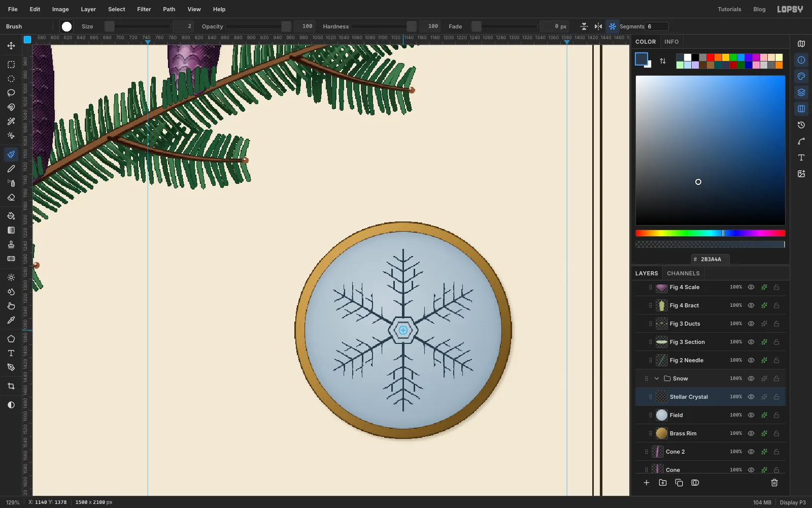The height and width of the screenshot is (508, 812).
Task: Hide the Stellar Crystal layer
Action: point(751,397)
